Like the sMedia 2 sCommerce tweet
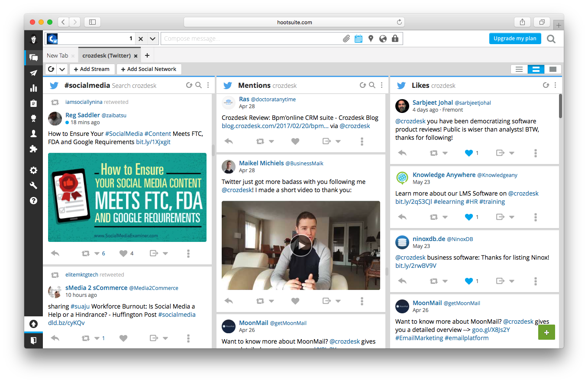 pos(123,338)
